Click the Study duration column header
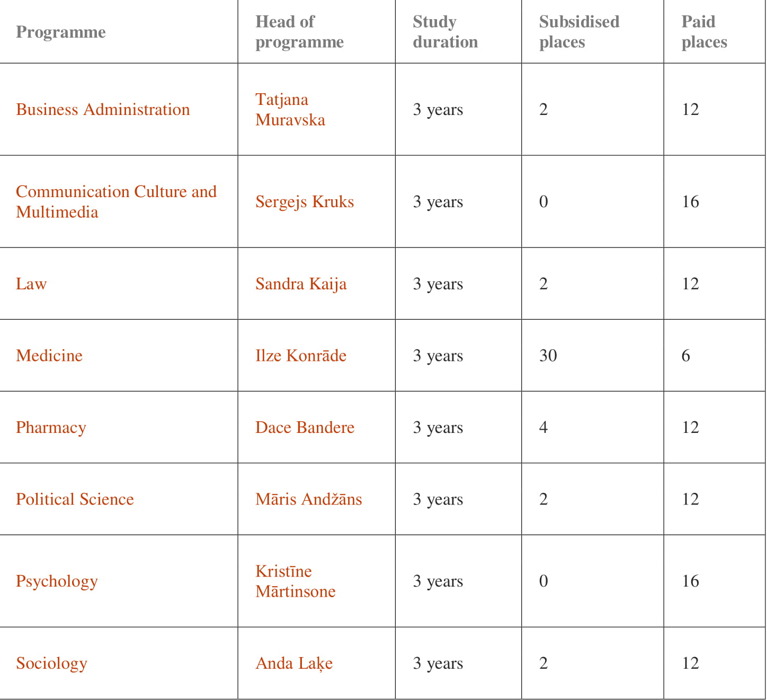 (x=445, y=32)
